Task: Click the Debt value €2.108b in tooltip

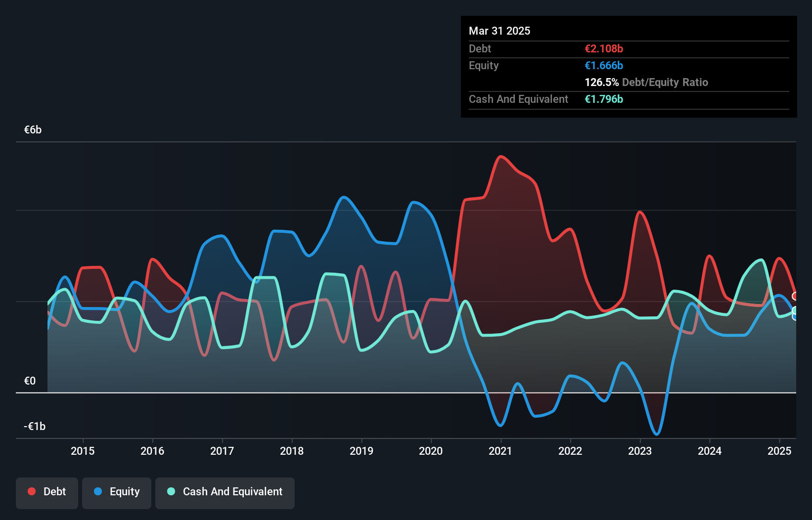Action: (604, 48)
